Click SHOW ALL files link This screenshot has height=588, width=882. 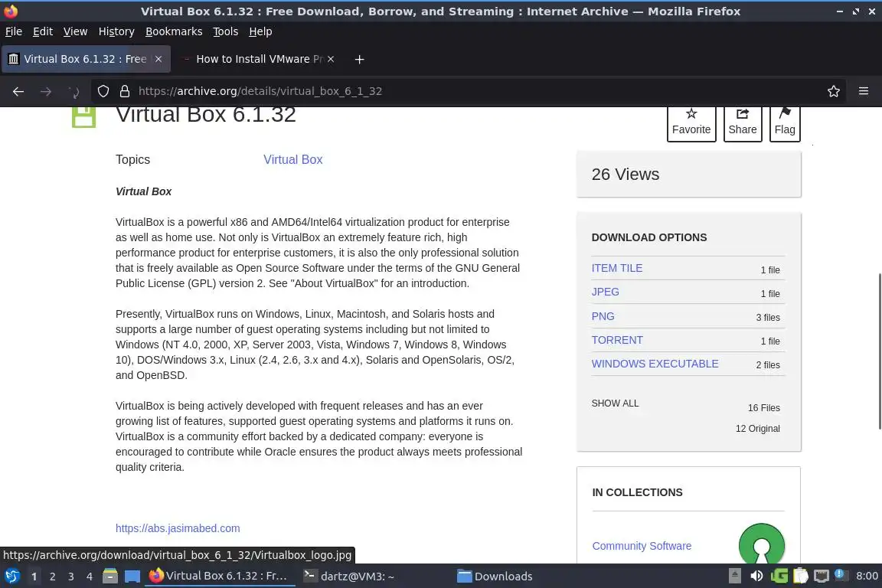615,403
